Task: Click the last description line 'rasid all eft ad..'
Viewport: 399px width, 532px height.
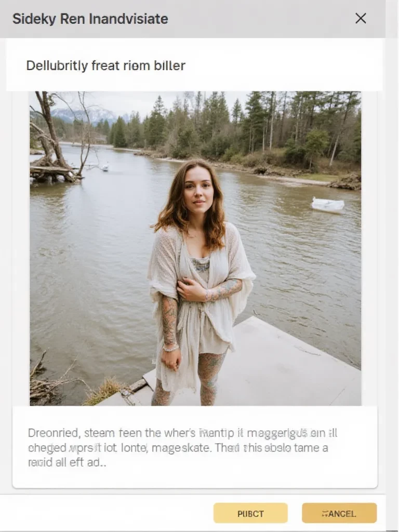Action: point(66,462)
